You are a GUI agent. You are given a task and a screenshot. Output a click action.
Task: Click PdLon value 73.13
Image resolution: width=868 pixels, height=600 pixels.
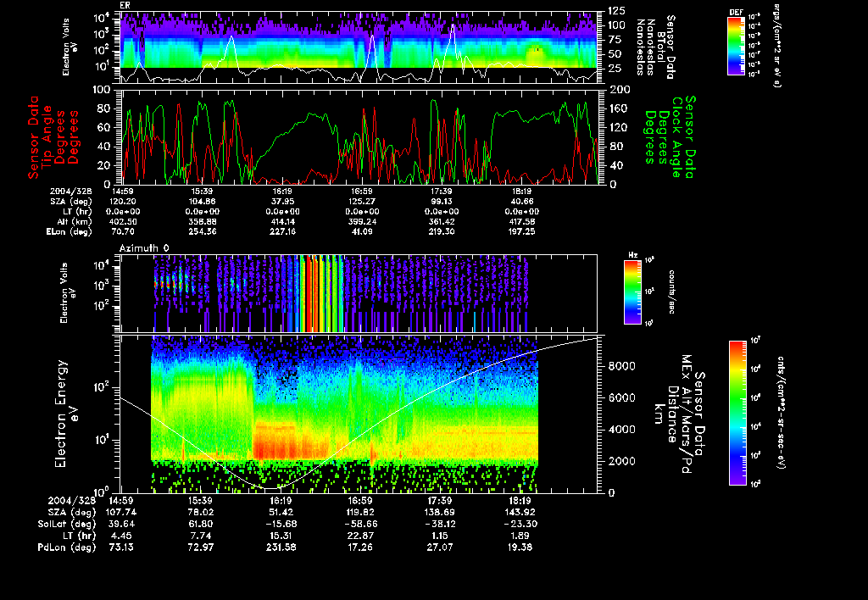point(120,547)
